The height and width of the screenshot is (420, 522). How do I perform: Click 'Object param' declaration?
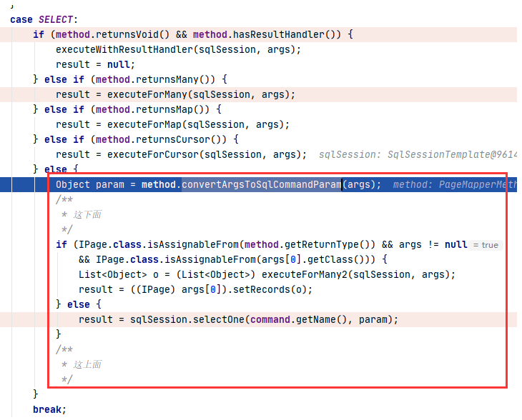tap(89, 184)
